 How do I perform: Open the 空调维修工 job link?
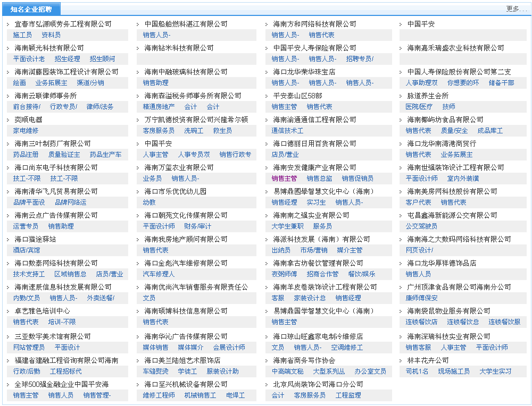[347, 348]
